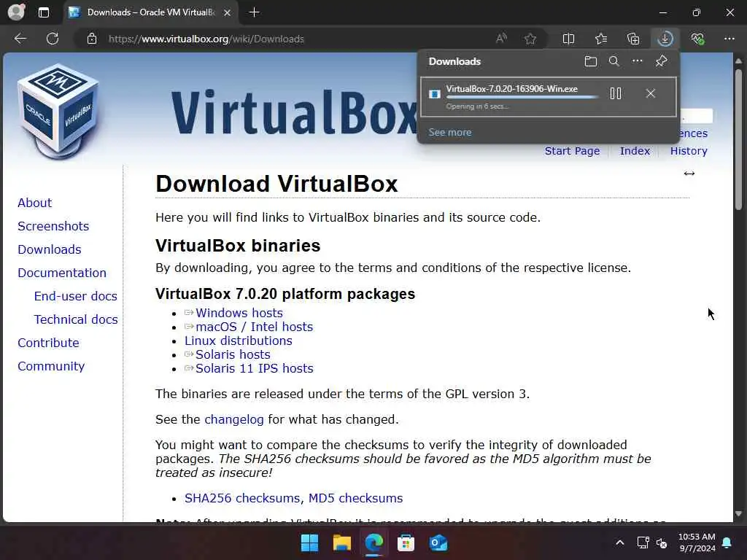The height and width of the screenshot is (560, 747).
Task: Open End-user docs link
Action: [76, 296]
